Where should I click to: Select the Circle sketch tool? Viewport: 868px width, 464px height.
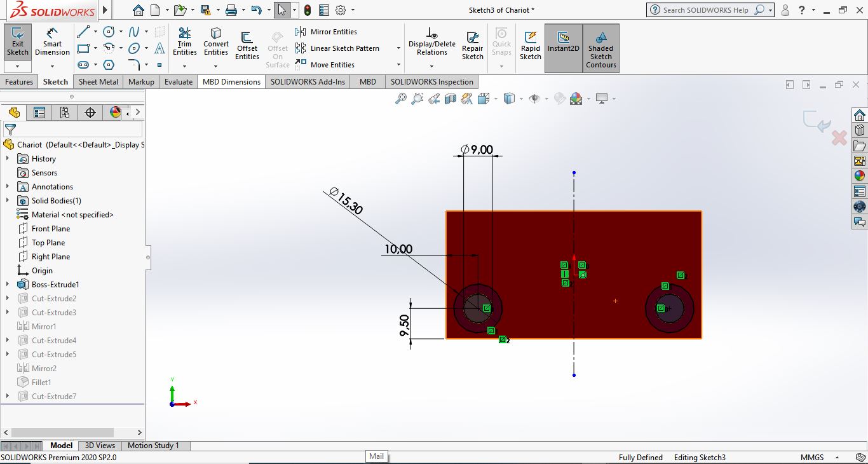click(x=109, y=32)
